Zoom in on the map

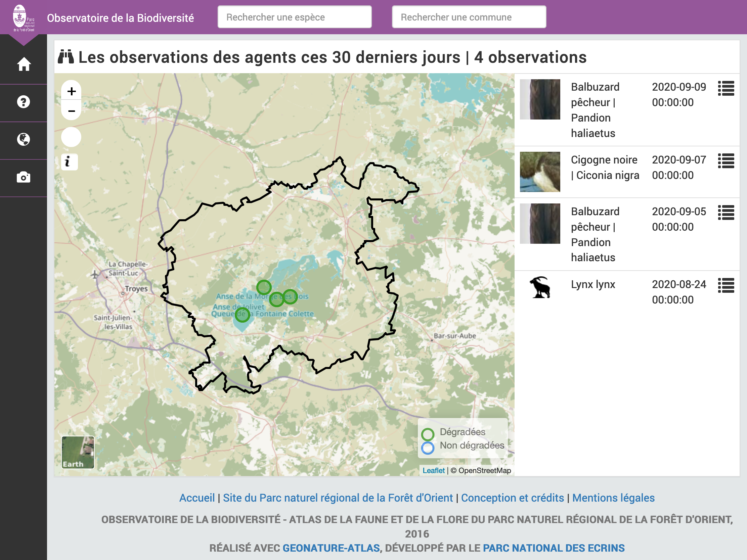point(71,91)
